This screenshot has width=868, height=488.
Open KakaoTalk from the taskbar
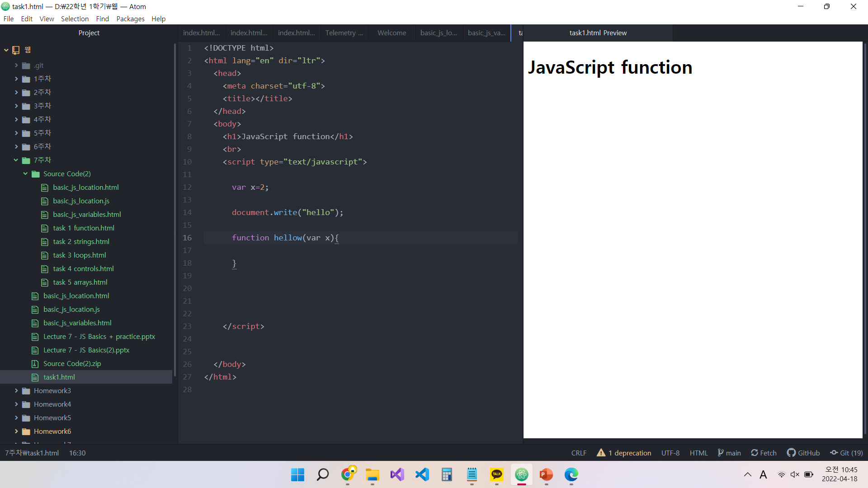pyautogui.click(x=496, y=474)
